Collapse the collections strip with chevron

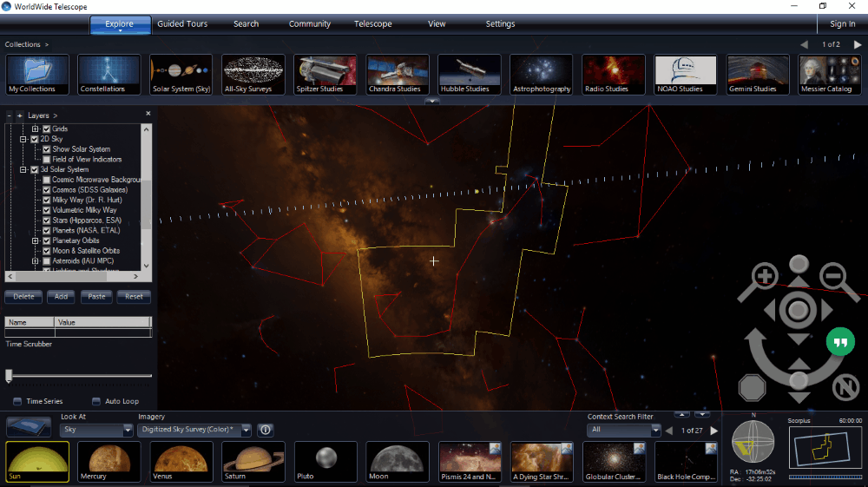(x=431, y=102)
